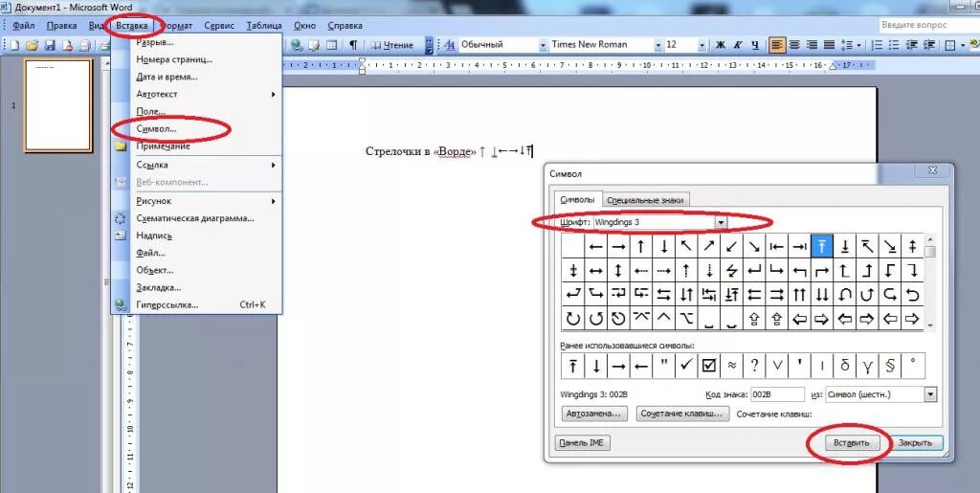This screenshot has width=980, height=493.
Task: Apply numbered list formatting
Action: (878, 45)
